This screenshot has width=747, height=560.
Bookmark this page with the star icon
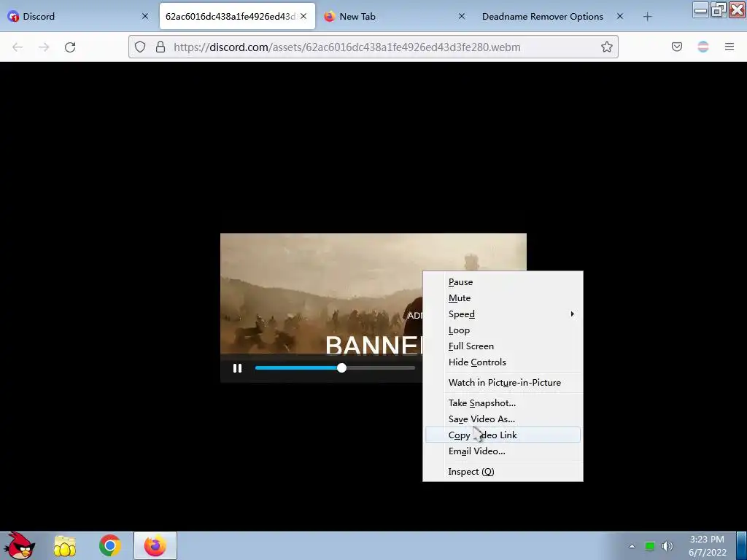pos(606,47)
